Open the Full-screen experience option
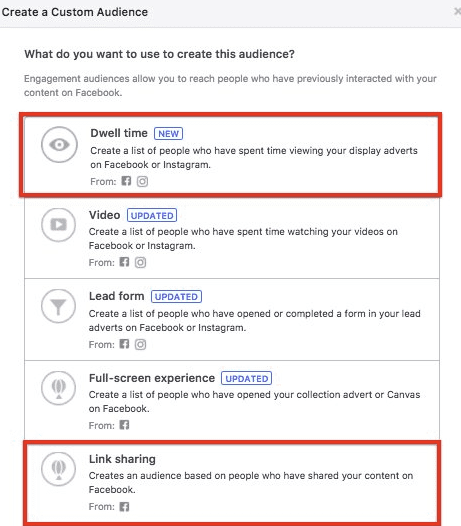 coord(232,401)
